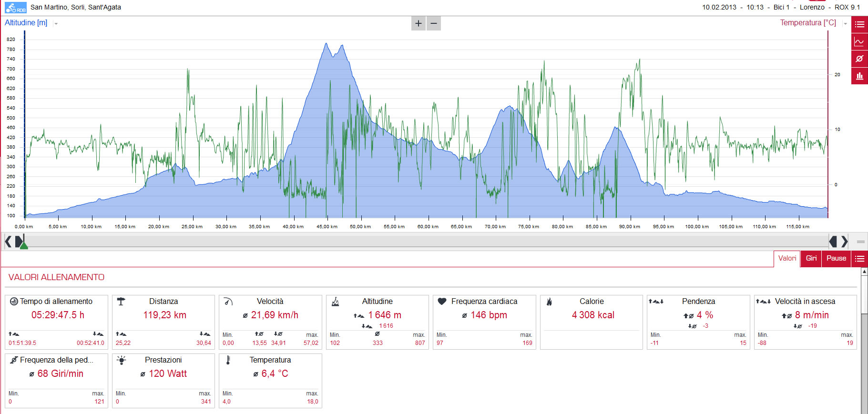The height and width of the screenshot is (414, 868).
Task: Click the green timeline position marker
Action: click(24, 245)
